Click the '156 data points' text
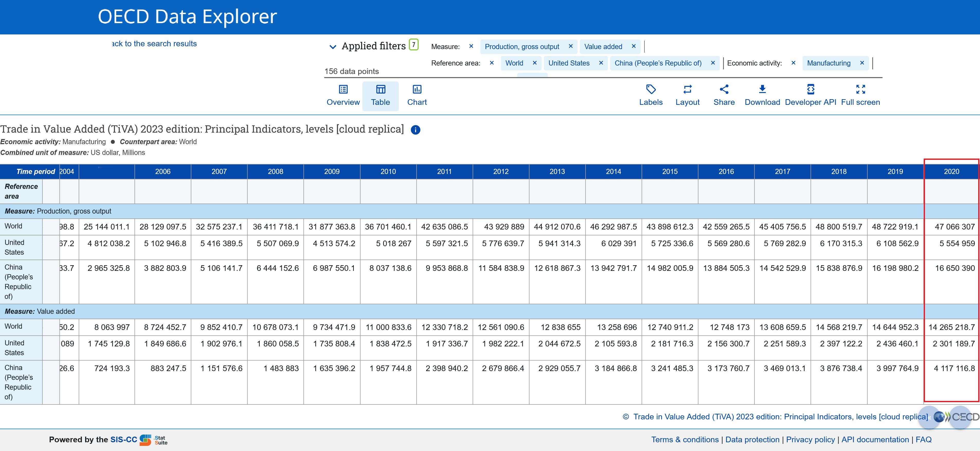The width and height of the screenshot is (980, 451). click(352, 71)
